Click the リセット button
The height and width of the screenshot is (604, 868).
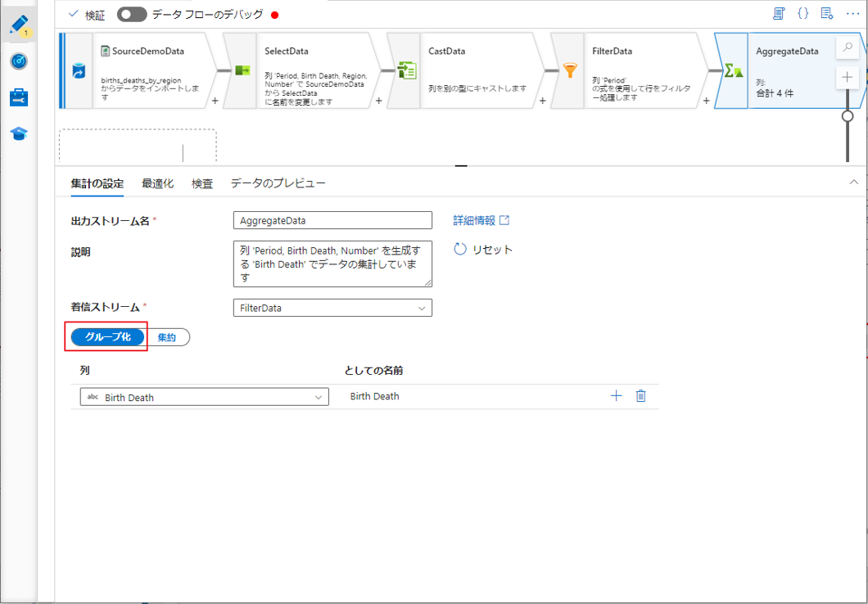(x=483, y=250)
